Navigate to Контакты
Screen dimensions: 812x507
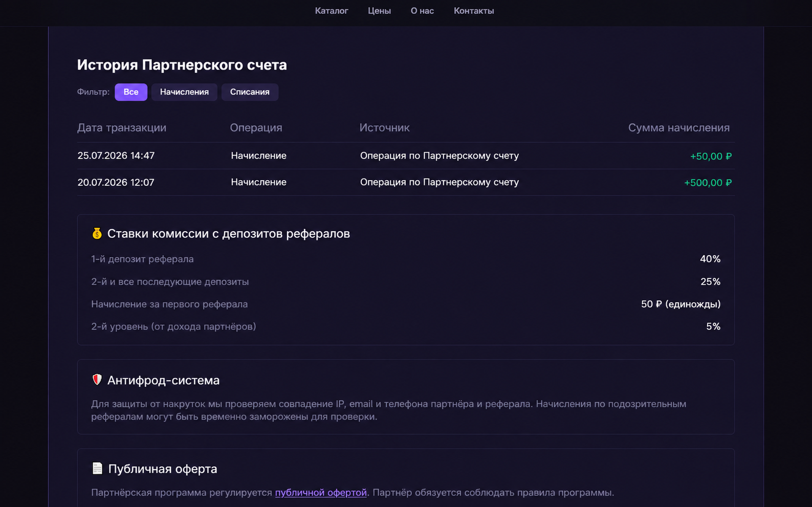474,11
